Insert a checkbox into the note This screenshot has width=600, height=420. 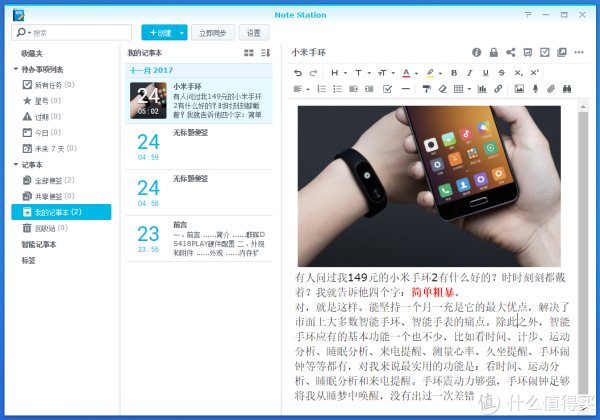coord(388,89)
